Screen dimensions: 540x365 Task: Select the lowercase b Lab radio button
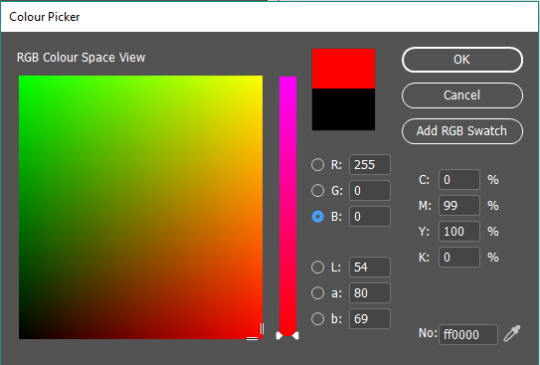pyautogui.click(x=318, y=319)
